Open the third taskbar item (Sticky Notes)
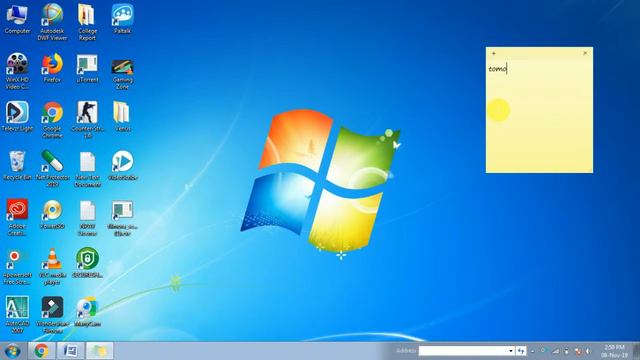Viewport: 640px width, 360px height. tap(99, 351)
